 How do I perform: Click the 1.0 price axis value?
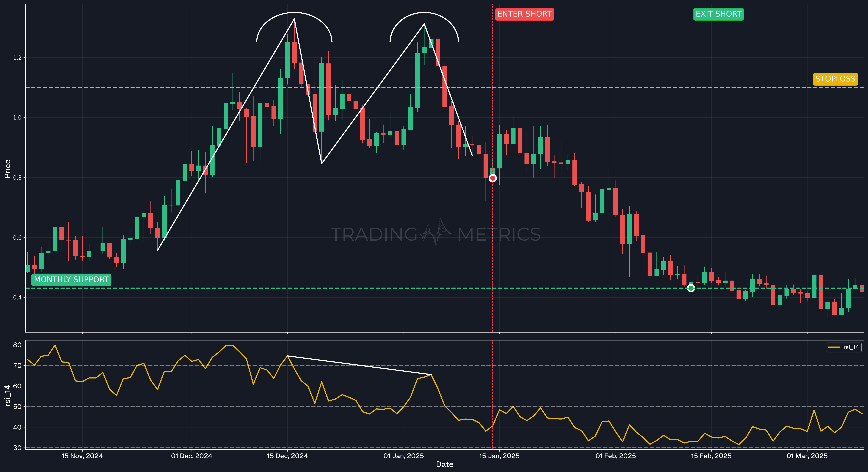(17, 118)
